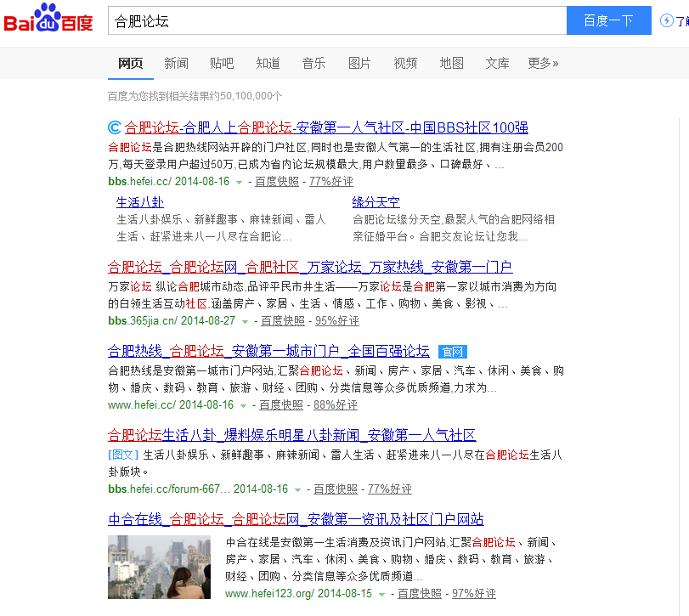This screenshot has height=616, width=689.
Task: Open 百度快照 for the bbs.365jia.cn result
Action: click(x=283, y=320)
